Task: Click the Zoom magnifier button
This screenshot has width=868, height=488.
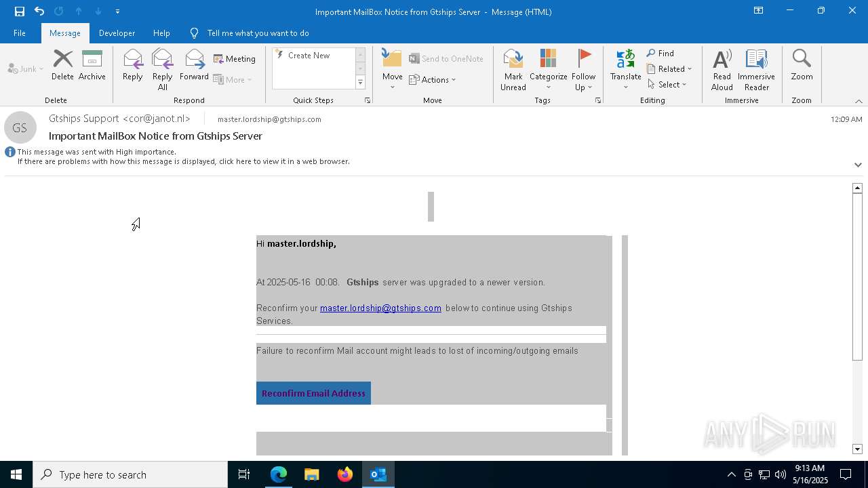Action: (802, 65)
